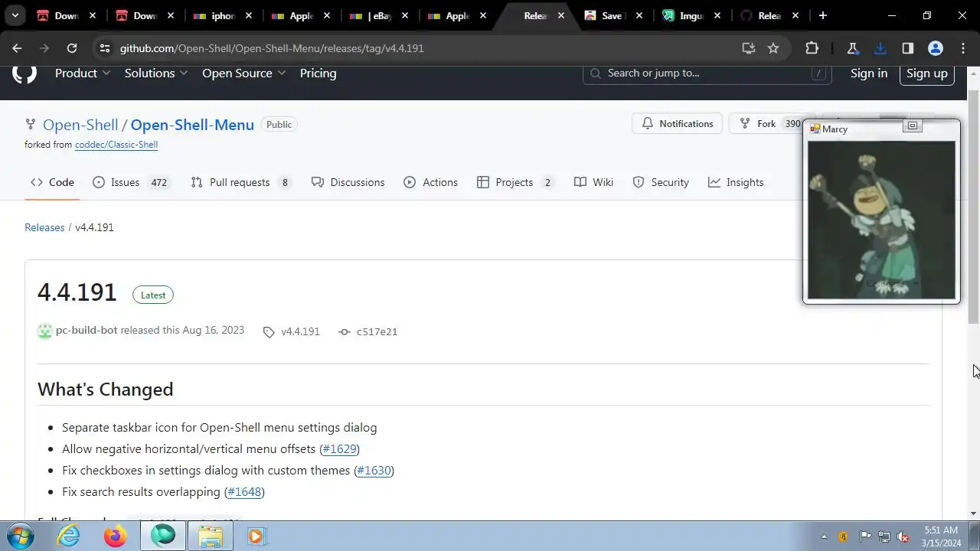Click the volume muted tray icon
The image size is (980, 551).
coord(903,536)
